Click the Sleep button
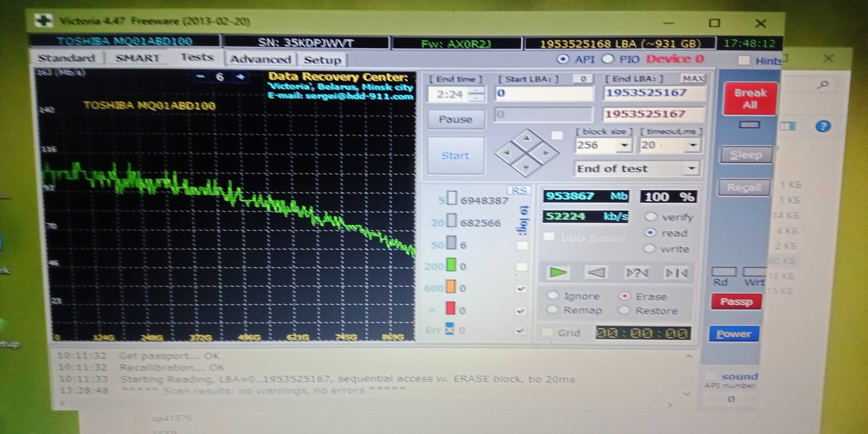The width and height of the screenshot is (868, 434). tap(746, 155)
